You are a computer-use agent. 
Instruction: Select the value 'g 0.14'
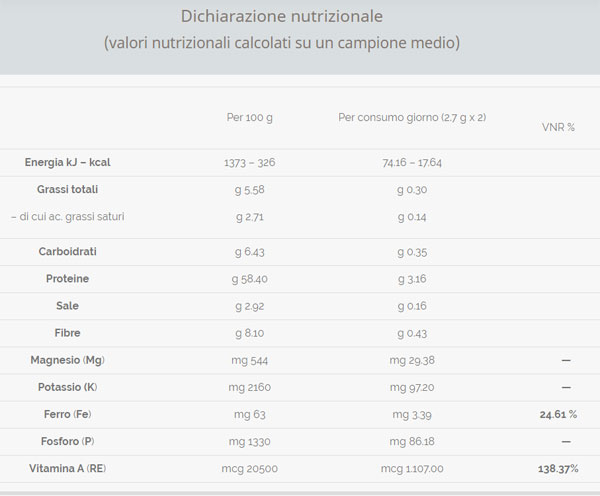coord(412,217)
